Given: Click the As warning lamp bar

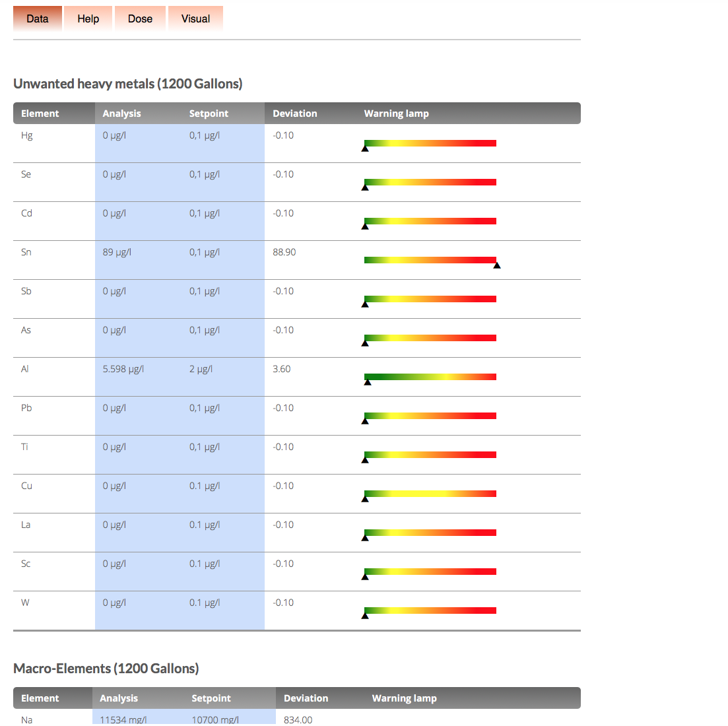Looking at the screenshot, I should pos(430,338).
